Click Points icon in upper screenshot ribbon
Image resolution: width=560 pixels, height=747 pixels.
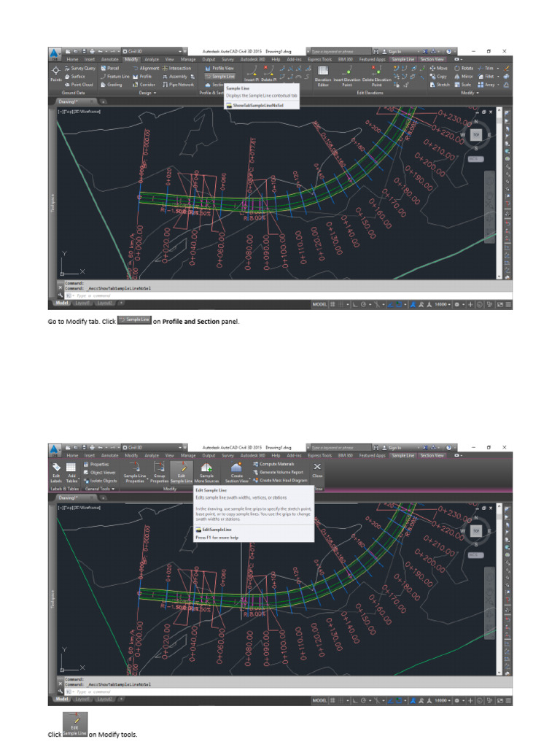tap(55, 74)
